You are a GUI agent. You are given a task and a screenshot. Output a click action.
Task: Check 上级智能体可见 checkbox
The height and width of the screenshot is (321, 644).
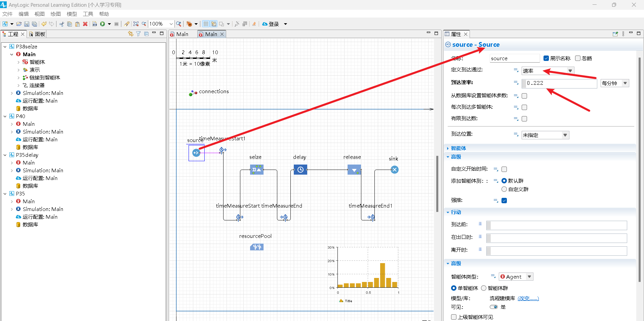pyautogui.click(x=454, y=317)
